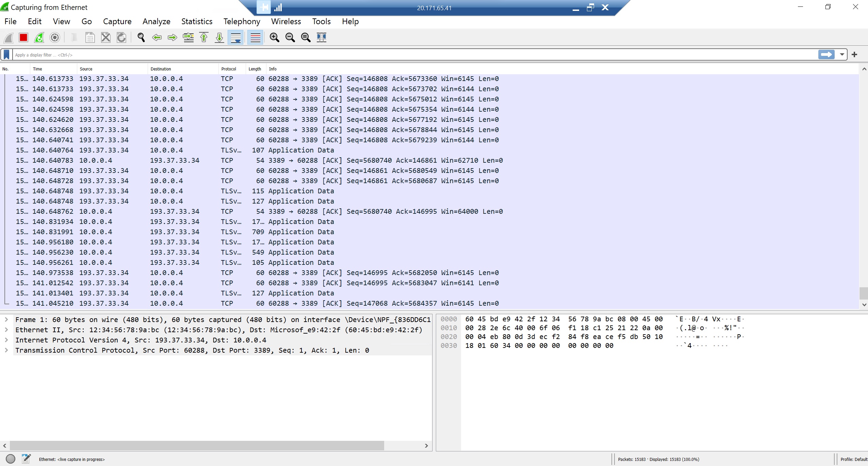Open the Telephony menu
Viewport: 868px width, 466px height.
pos(242,21)
